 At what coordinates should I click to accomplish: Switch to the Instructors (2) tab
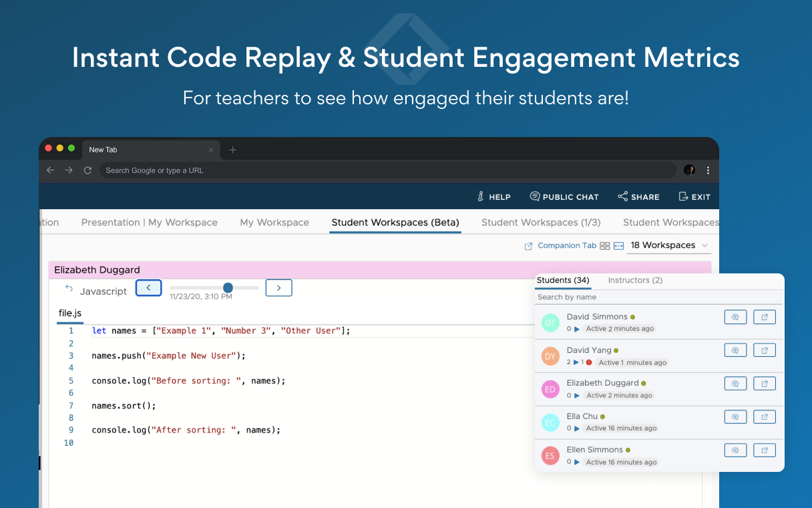[x=635, y=280]
